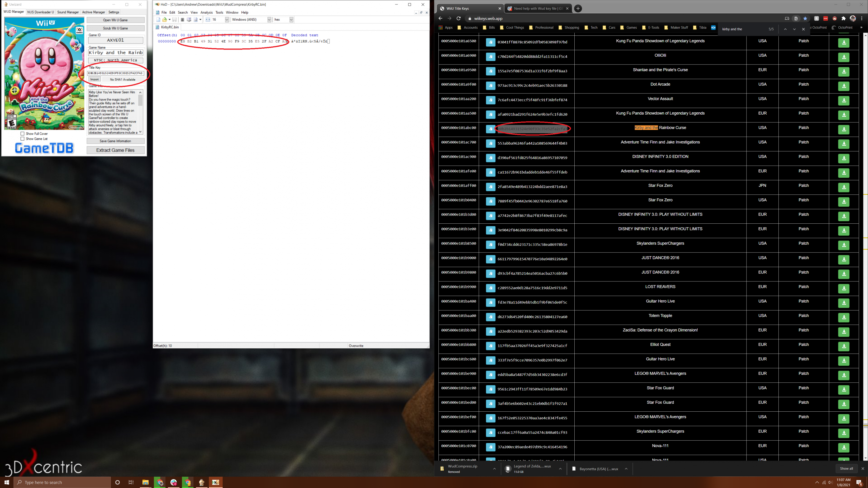
Task: Open the HxD Tools menu
Action: (x=219, y=12)
